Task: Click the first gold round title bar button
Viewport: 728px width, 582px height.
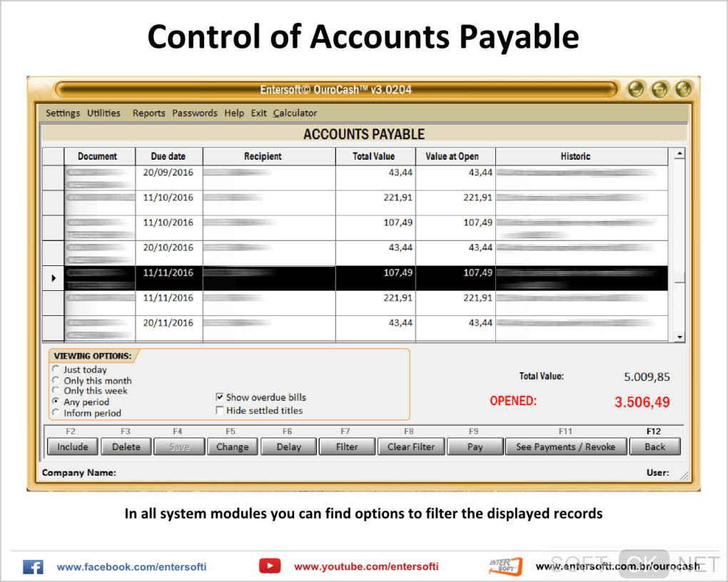Action: click(636, 89)
